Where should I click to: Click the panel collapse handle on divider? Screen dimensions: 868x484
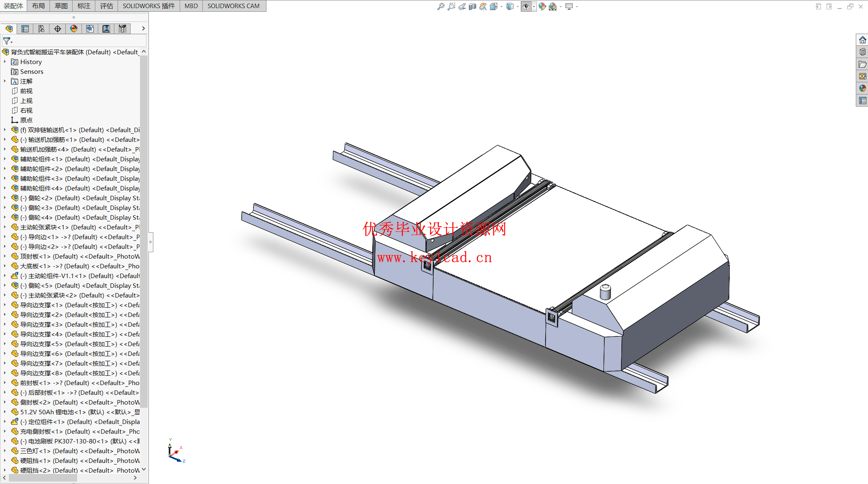150,242
